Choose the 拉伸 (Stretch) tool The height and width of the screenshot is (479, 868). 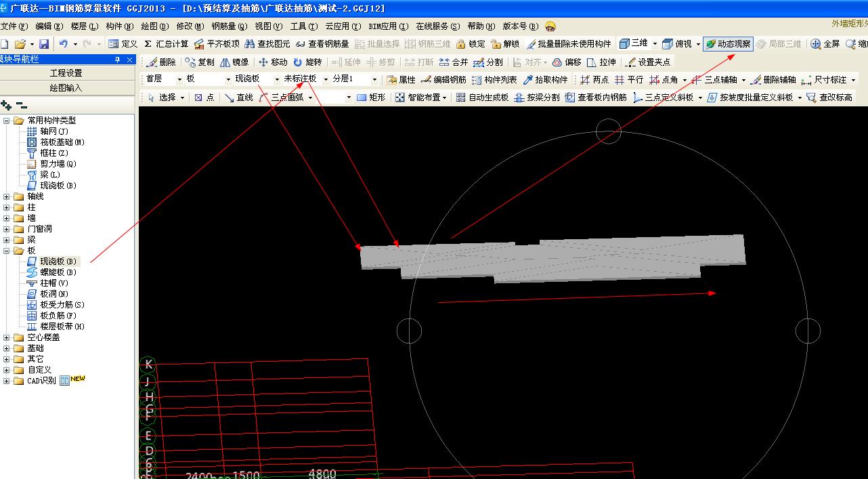pos(601,62)
